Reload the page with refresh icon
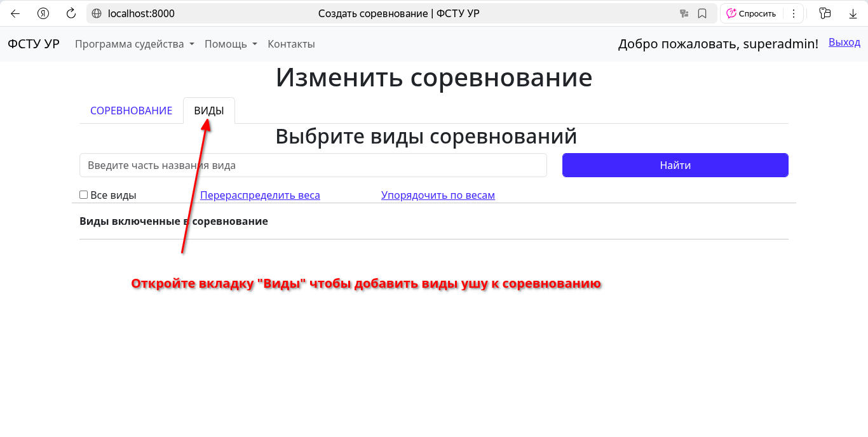Screen dimensions: 868x437 coord(71,13)
